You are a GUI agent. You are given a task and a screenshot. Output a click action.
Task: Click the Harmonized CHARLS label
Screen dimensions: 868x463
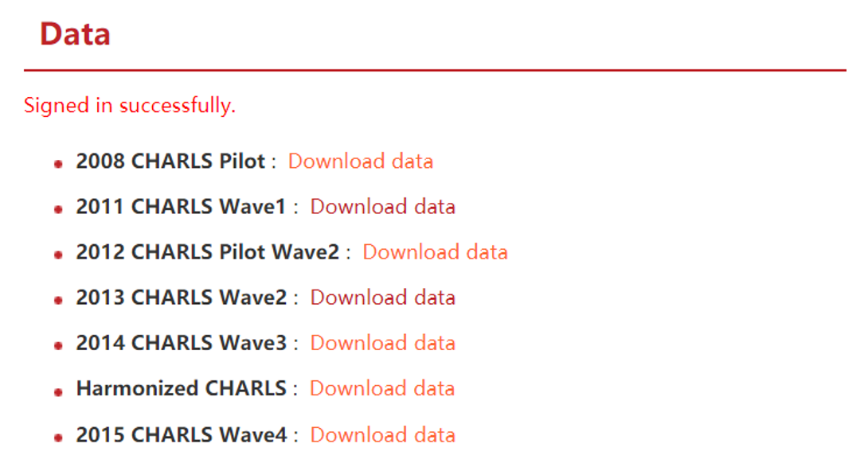point(182,387)
